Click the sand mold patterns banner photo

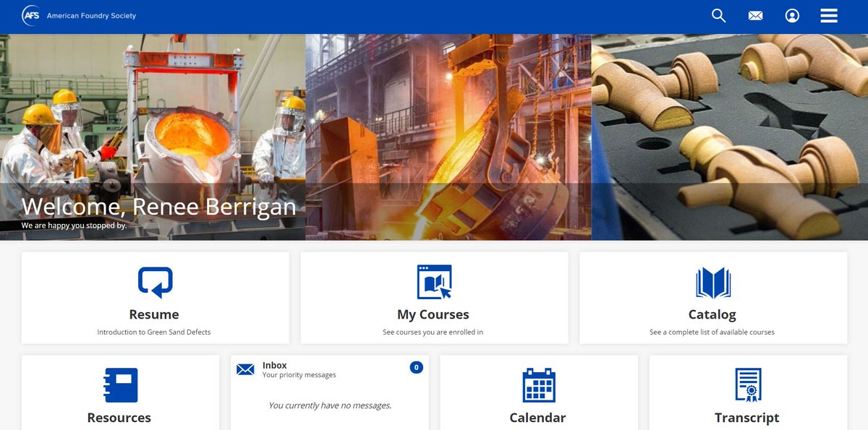click(x=730, y=137)
